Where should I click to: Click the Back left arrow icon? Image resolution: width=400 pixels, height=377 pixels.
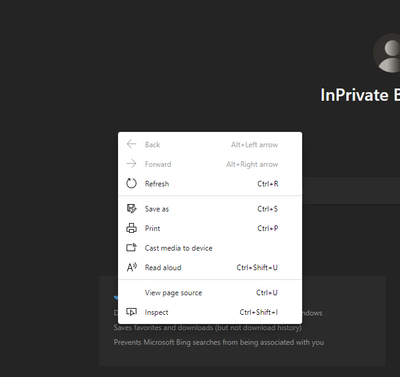[x=131, y=144]
